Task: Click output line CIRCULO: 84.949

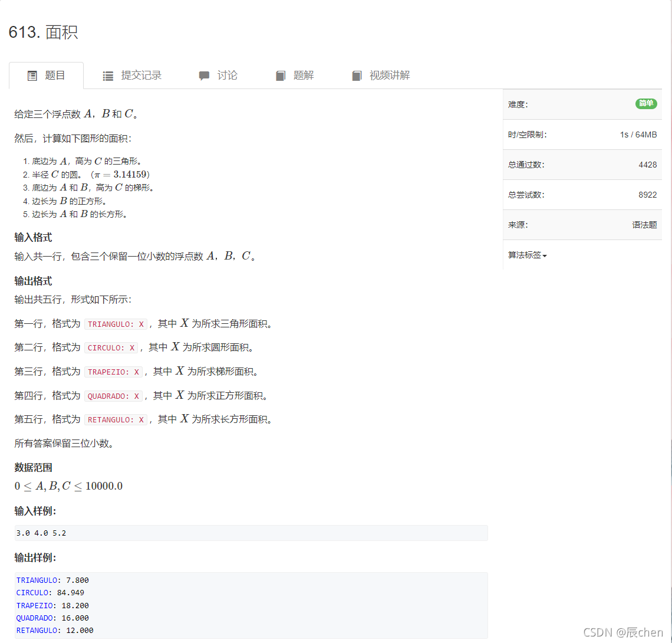Action: (50, 593)
